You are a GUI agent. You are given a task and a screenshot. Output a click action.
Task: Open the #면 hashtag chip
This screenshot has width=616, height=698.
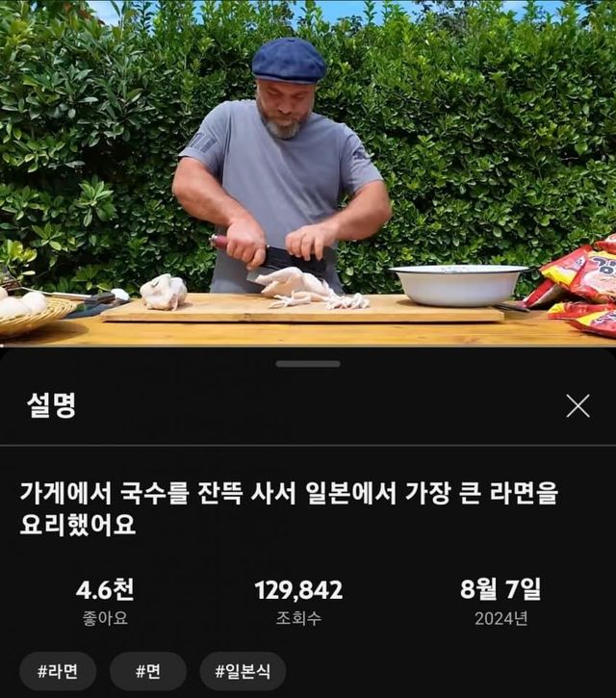148,671
